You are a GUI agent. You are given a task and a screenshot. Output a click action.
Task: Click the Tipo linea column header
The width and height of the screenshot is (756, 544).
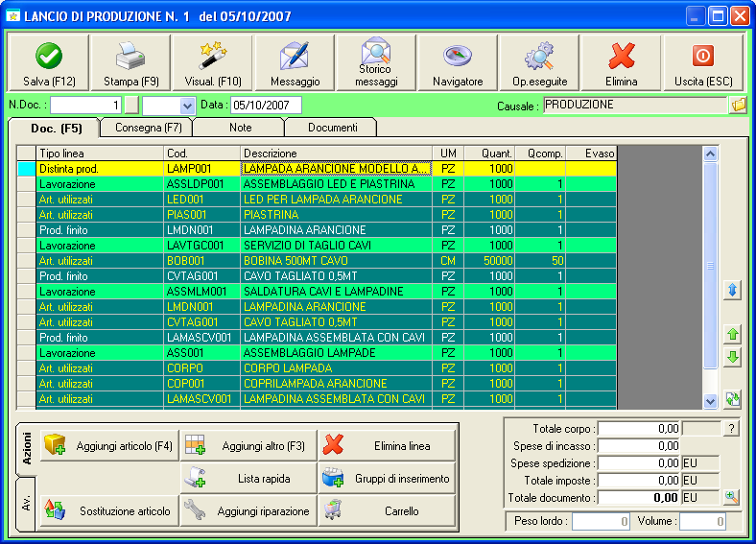tap(100, 154)
